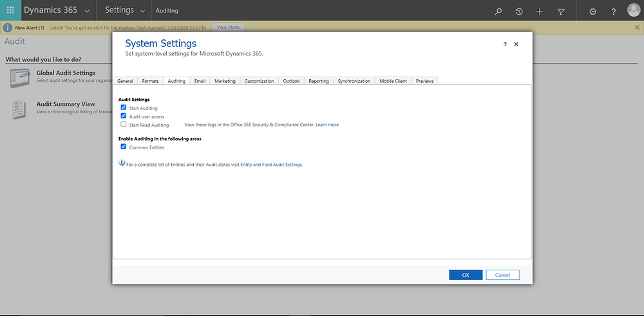
Task: Click the Global Audit Settings icon
Action: pos(20,78)
